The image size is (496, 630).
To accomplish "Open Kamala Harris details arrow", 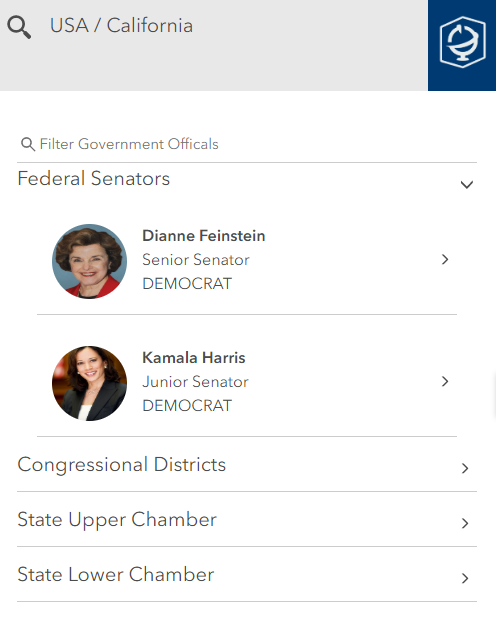I will click(445, 381).
